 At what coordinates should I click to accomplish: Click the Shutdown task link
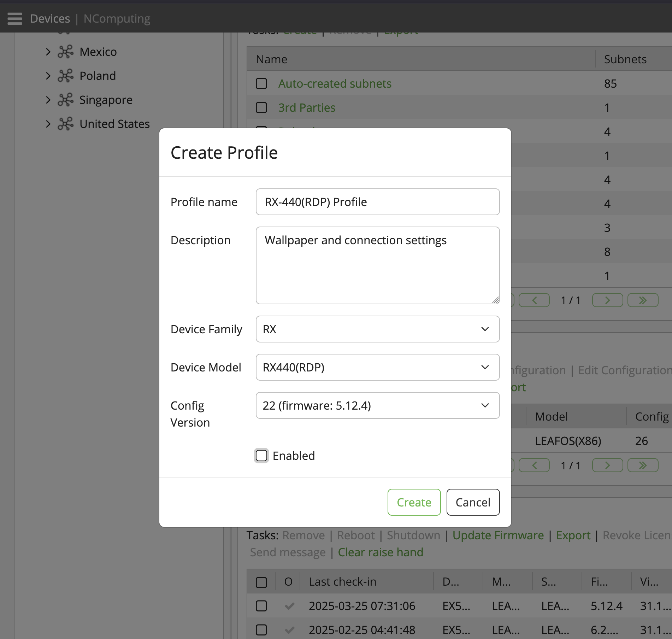(413, 535)
